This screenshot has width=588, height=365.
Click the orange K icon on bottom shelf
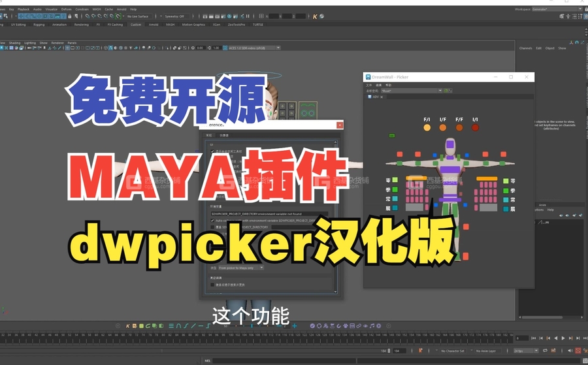[x=128, y=326]
